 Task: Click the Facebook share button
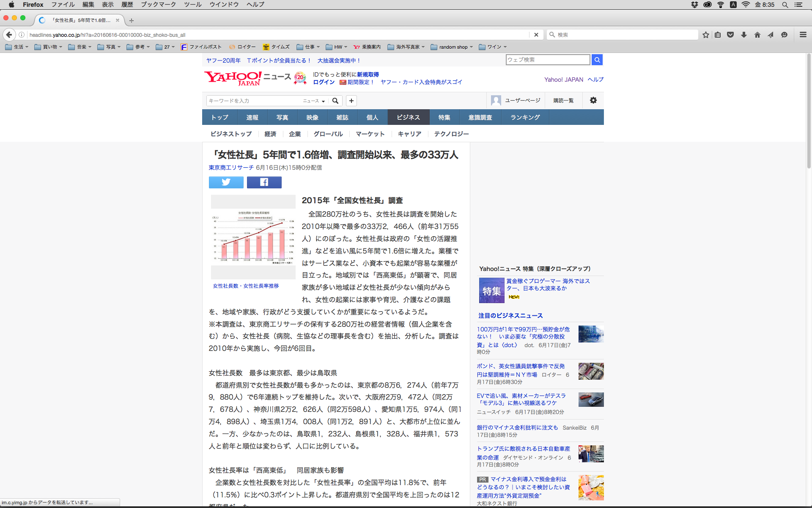pos(264,182)
